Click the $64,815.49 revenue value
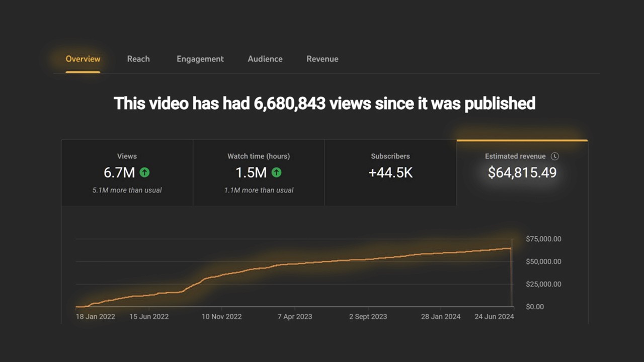 [522, 172]
